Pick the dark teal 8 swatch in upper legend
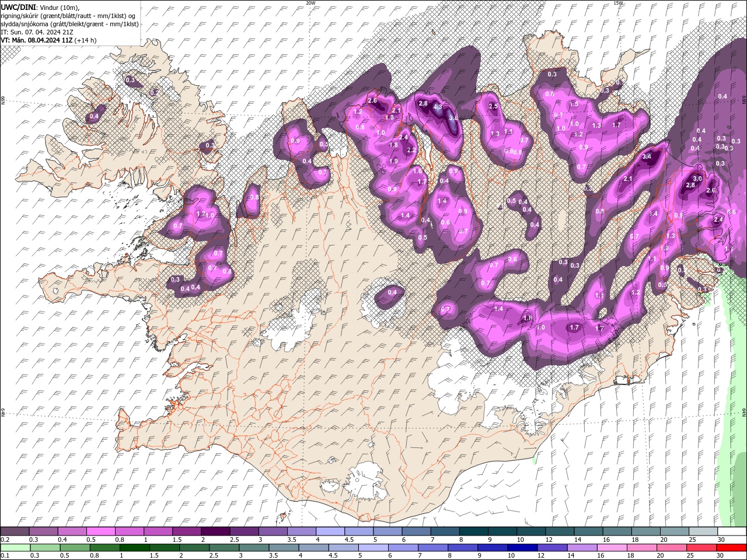Viewport: 747px width, 560px height. click(473, 531)
